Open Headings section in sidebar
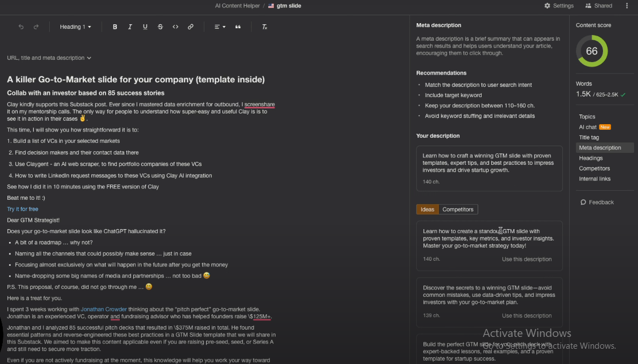This screenshot has height=364, width=638. coord(591,158)
